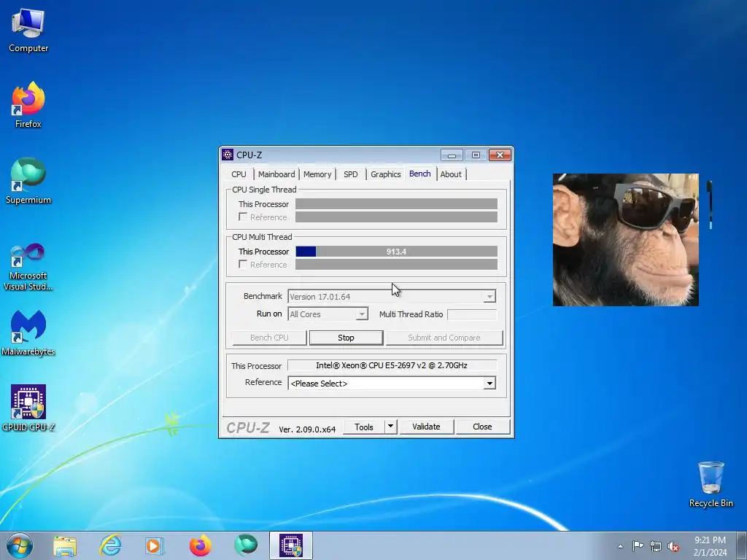Image resolution: width=747 pixels, height=560 pixels.
Task: Select the Malwarebytes desktop shortcut
Action: point(28,332)
